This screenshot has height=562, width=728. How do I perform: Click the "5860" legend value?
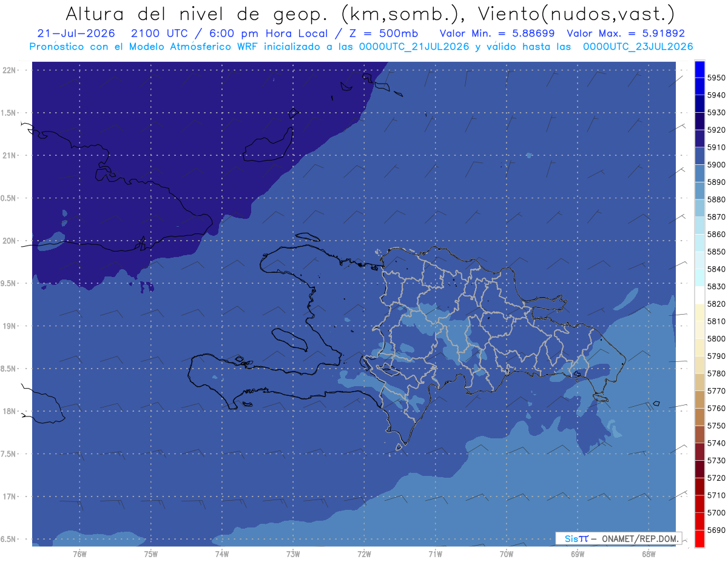[716, 235]
